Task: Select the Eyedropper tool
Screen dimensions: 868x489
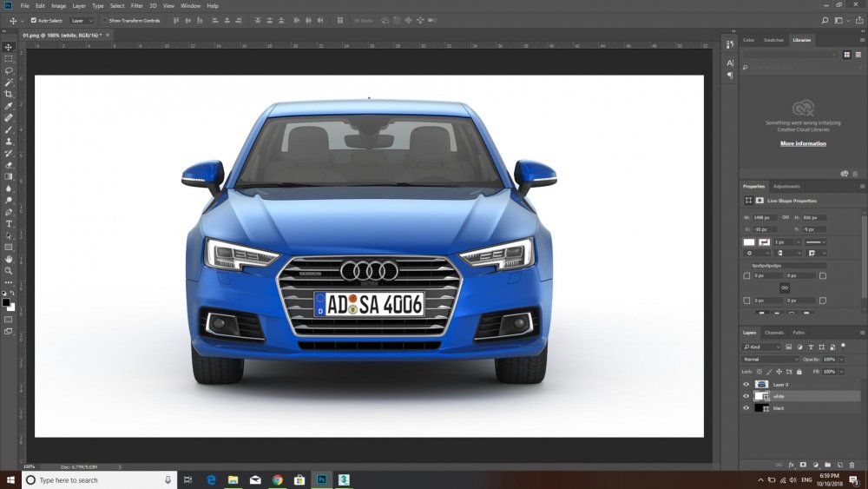Action: pos(9,106)
